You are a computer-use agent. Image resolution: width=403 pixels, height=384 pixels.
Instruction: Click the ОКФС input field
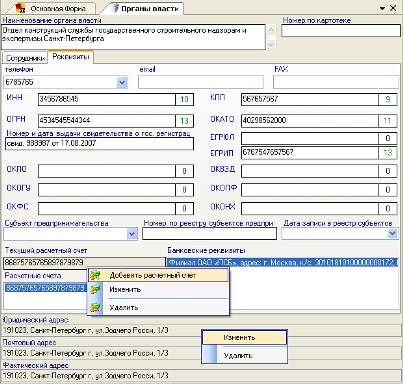pos(107,209)
